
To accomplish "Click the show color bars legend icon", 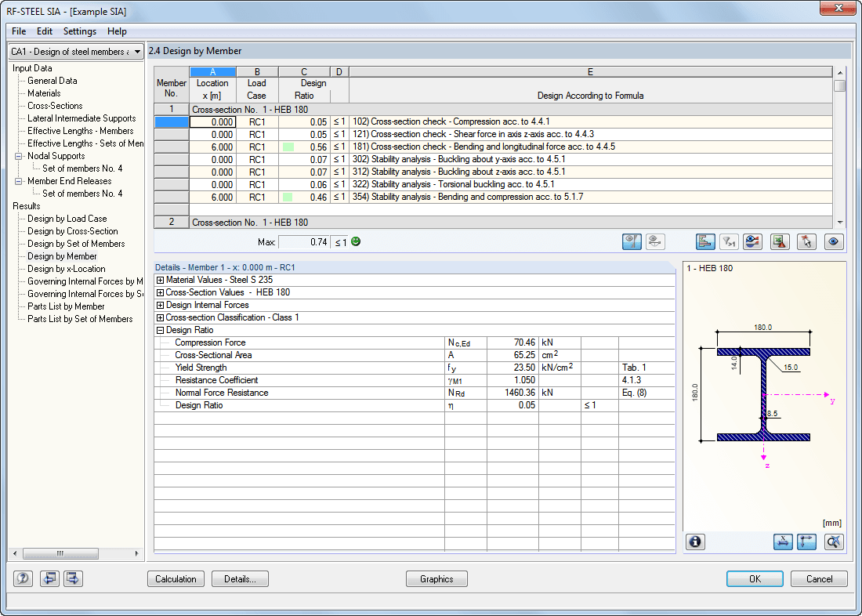I will [752, 241].
